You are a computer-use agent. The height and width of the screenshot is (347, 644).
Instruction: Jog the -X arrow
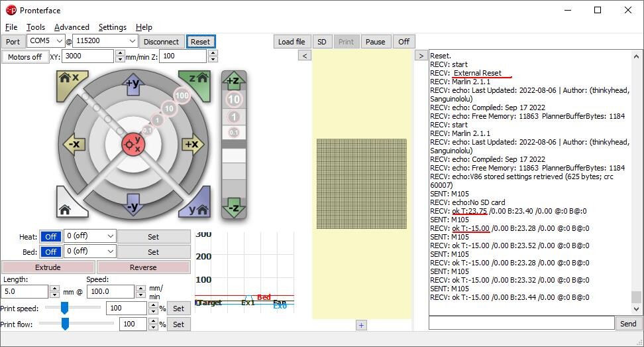tap(72, 144)
